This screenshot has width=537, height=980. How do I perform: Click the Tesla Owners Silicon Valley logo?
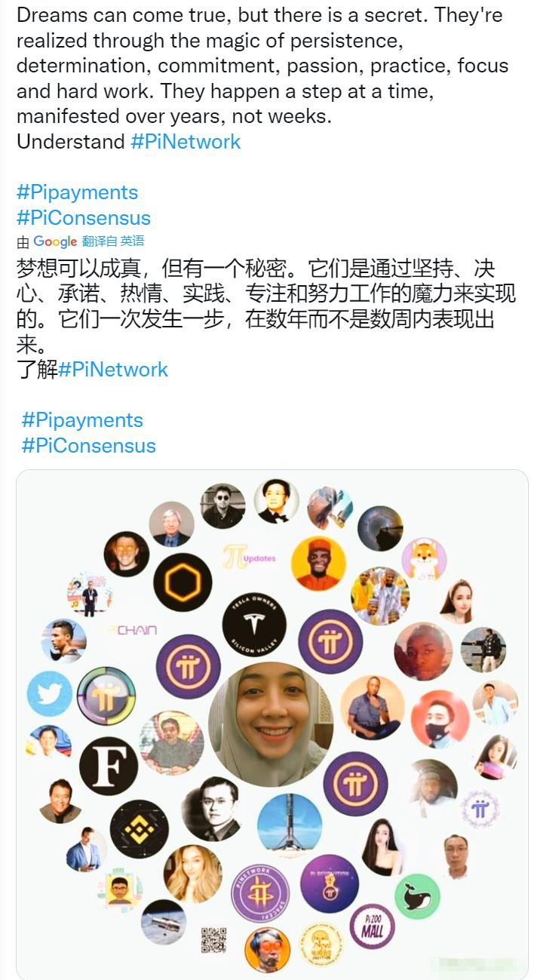(x=254, y=625)
